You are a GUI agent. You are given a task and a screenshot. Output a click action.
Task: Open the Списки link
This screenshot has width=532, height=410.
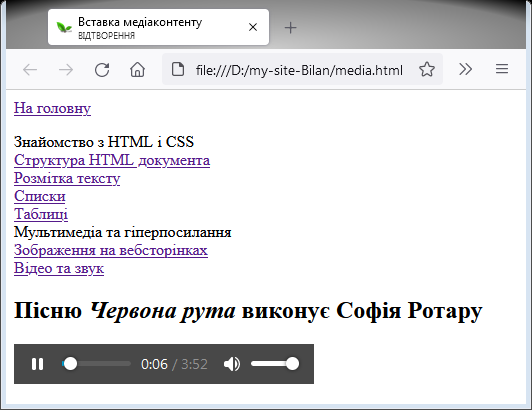(40, 196)
